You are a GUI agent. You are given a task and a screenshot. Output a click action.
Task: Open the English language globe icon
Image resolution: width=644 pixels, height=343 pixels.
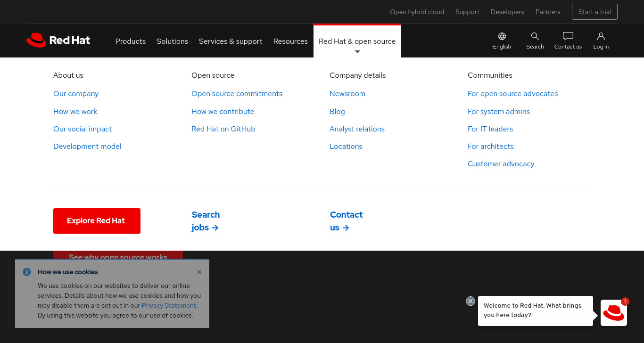click(502, 36)
